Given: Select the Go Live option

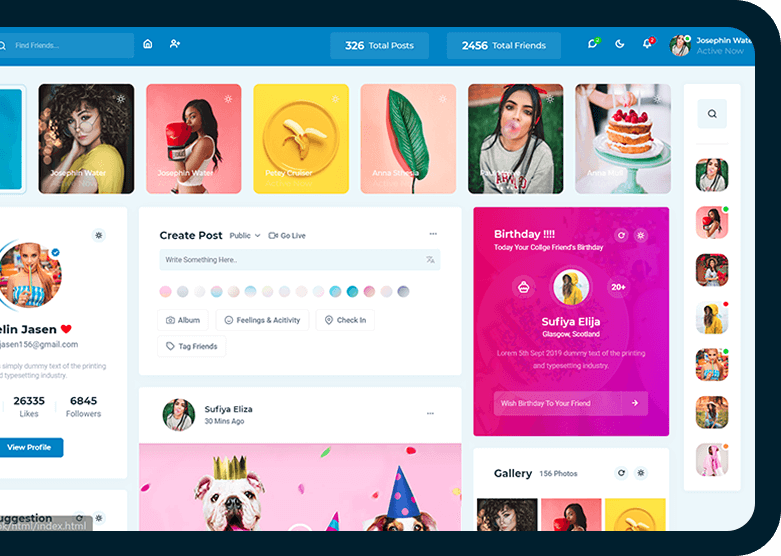Looking at the screenshot, I should (x=287, y=236).
